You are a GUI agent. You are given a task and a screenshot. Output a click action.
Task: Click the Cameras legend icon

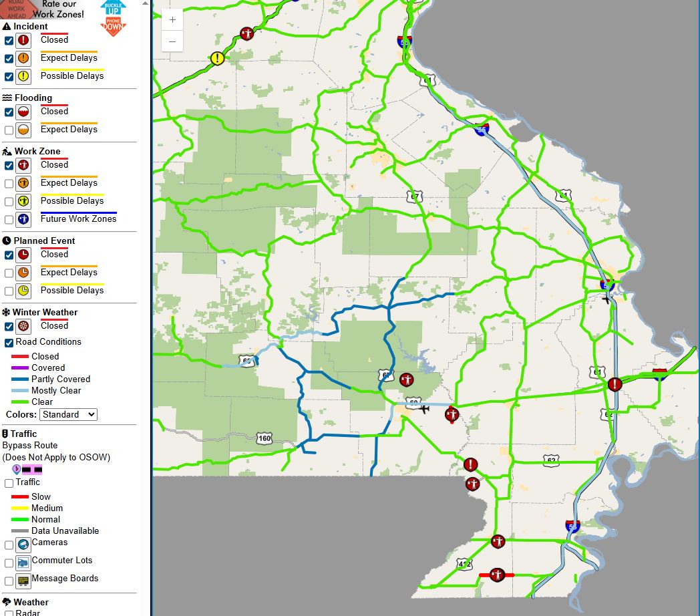tap(23, 545)
